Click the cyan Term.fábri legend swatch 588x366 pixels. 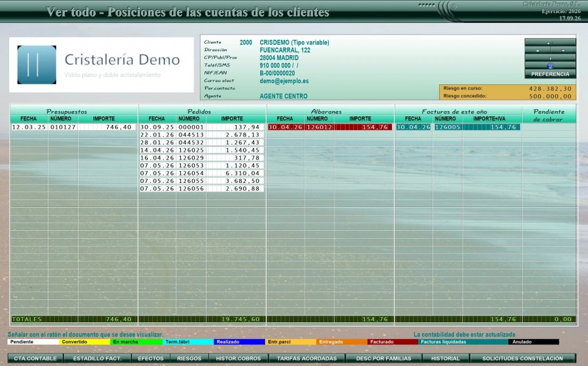point(188,342)
